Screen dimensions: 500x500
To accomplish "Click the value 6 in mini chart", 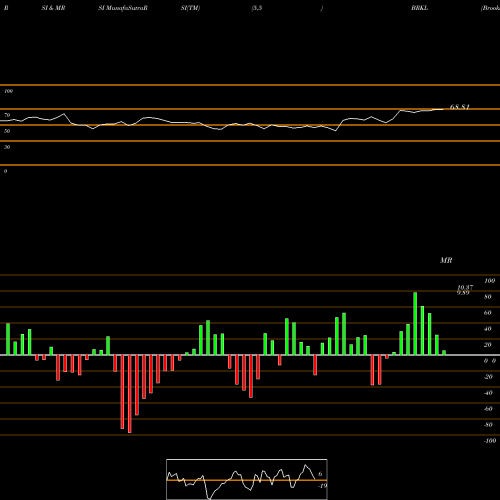I will (320, 474).
